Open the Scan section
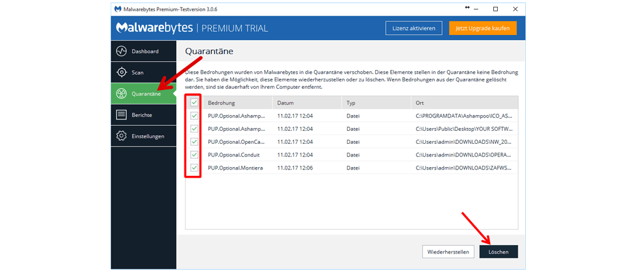This screenshot has width=644, height=274. tap(143, 73)
